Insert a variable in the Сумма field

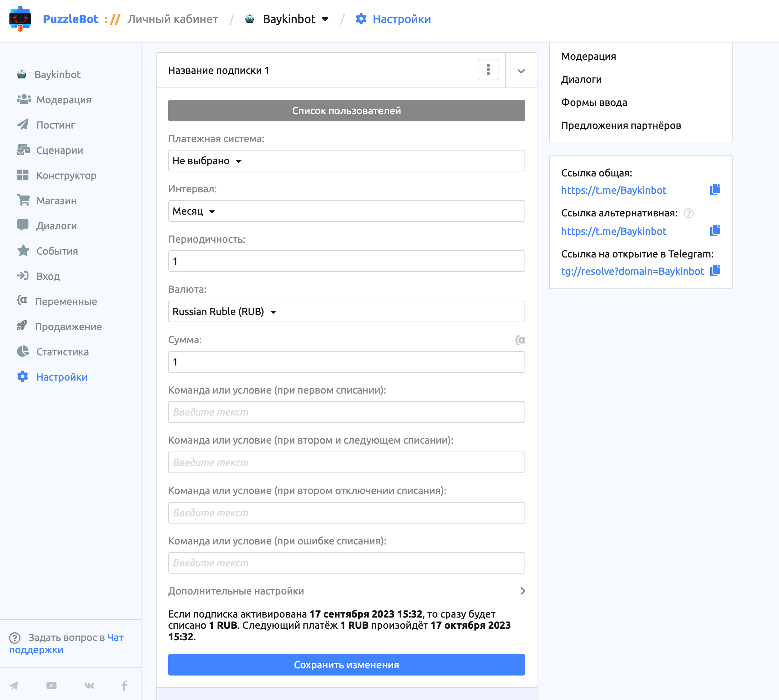(520, 340)
